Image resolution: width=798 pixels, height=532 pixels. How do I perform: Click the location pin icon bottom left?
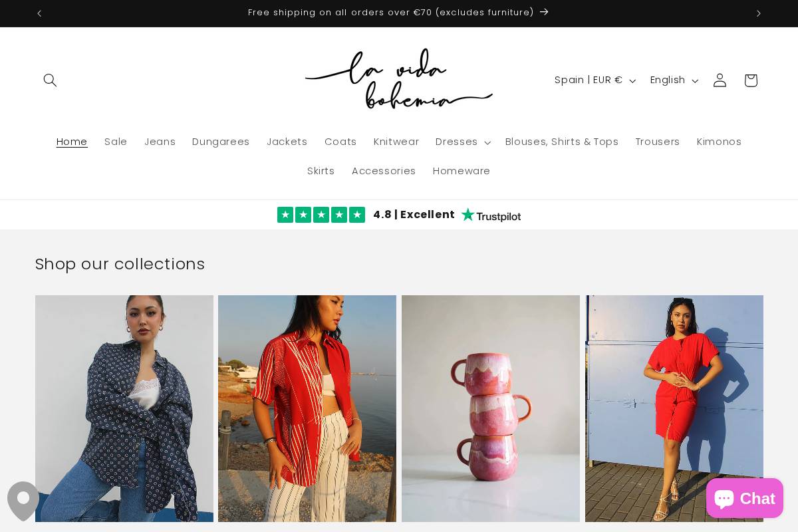tap(23, 499)
